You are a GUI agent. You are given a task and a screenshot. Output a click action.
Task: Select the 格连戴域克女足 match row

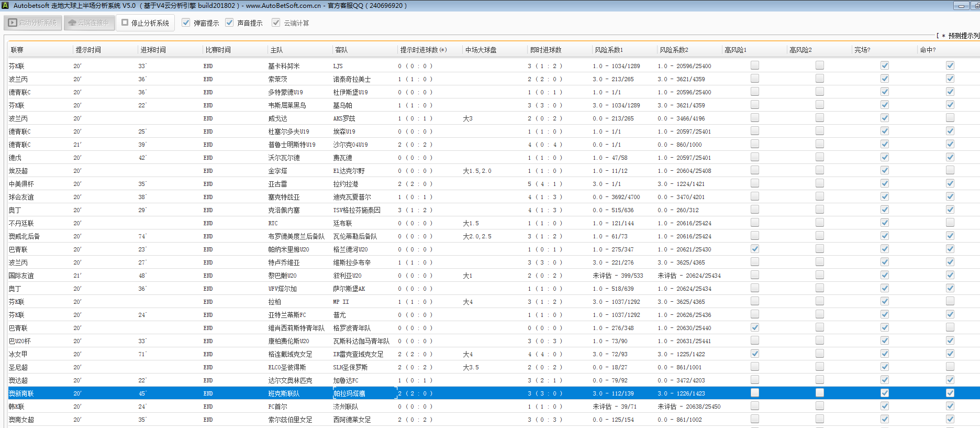coord(290,354)
